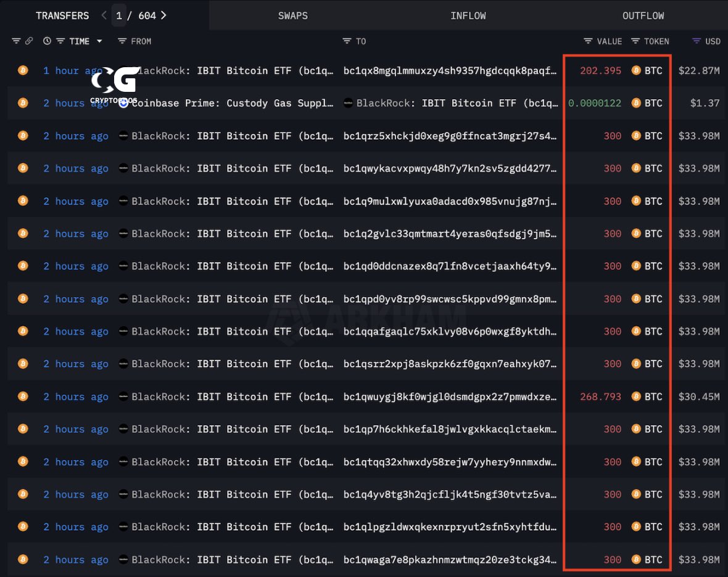Image resolution: width=728 pixels, height=577 pixels.
Task: Click Bitcoin chain icon in bc1q2gvlc33q row
Action: tap(23, 233)
